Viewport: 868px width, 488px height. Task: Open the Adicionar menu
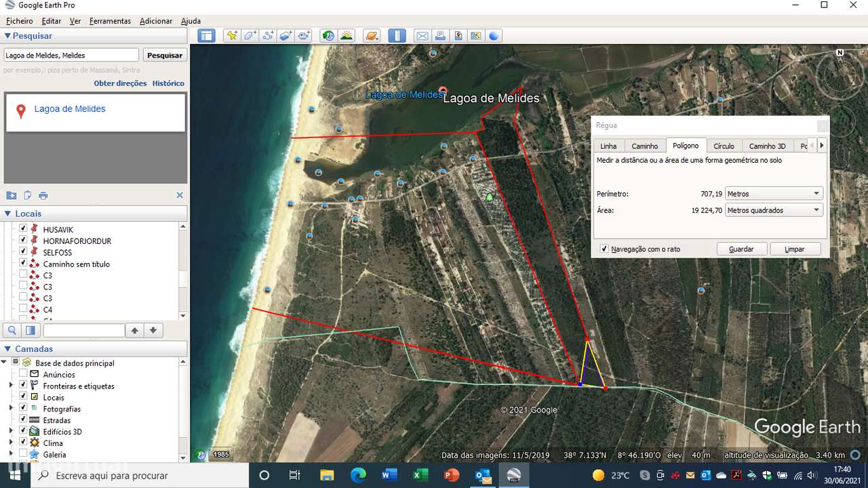coord(156,21)
